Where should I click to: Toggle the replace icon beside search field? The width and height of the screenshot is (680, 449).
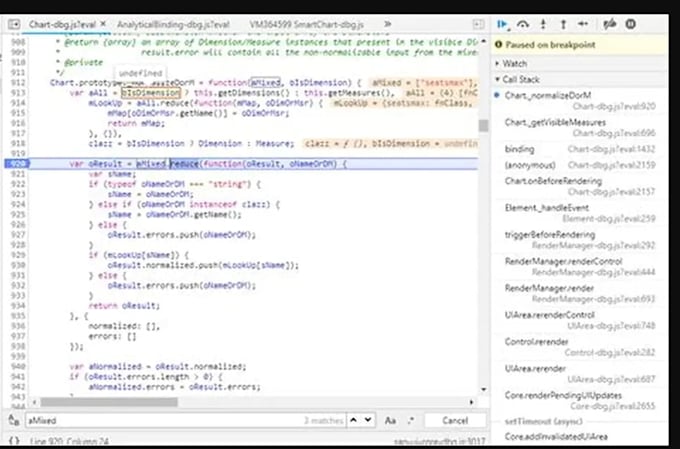13,420
